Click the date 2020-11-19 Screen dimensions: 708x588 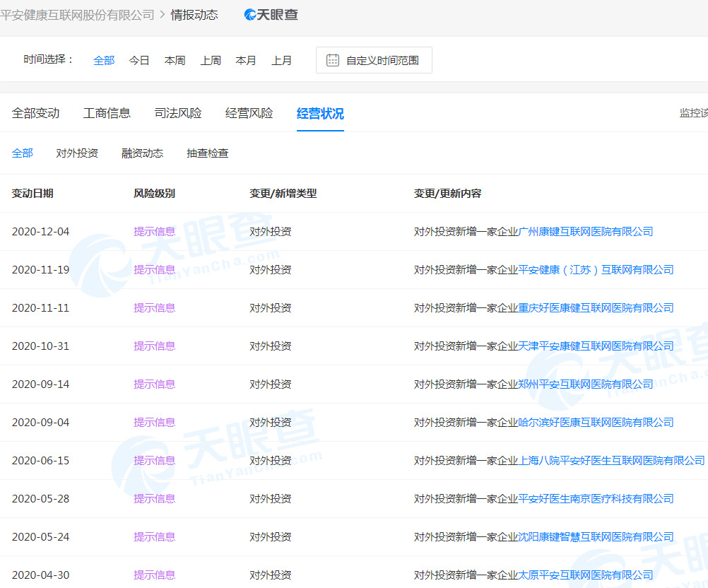(41, 269)
